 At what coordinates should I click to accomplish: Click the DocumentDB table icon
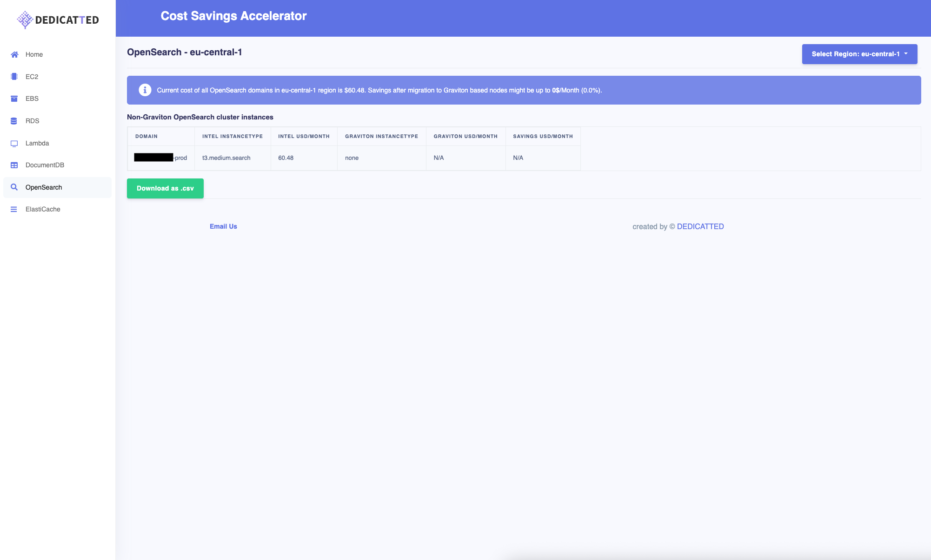(14, 165)
